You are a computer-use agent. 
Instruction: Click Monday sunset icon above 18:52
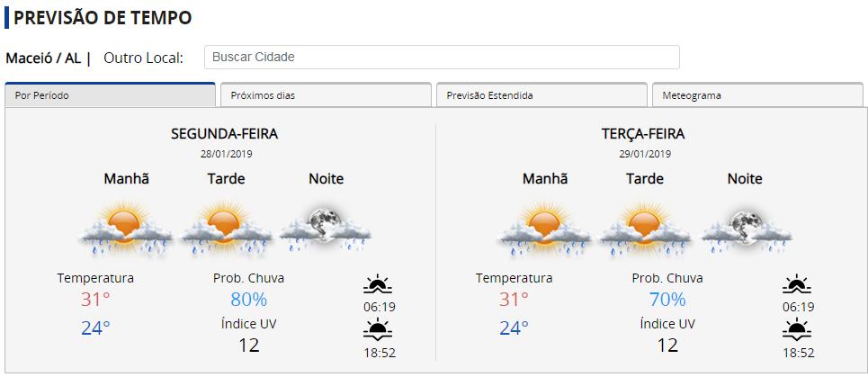pos(379,331)
